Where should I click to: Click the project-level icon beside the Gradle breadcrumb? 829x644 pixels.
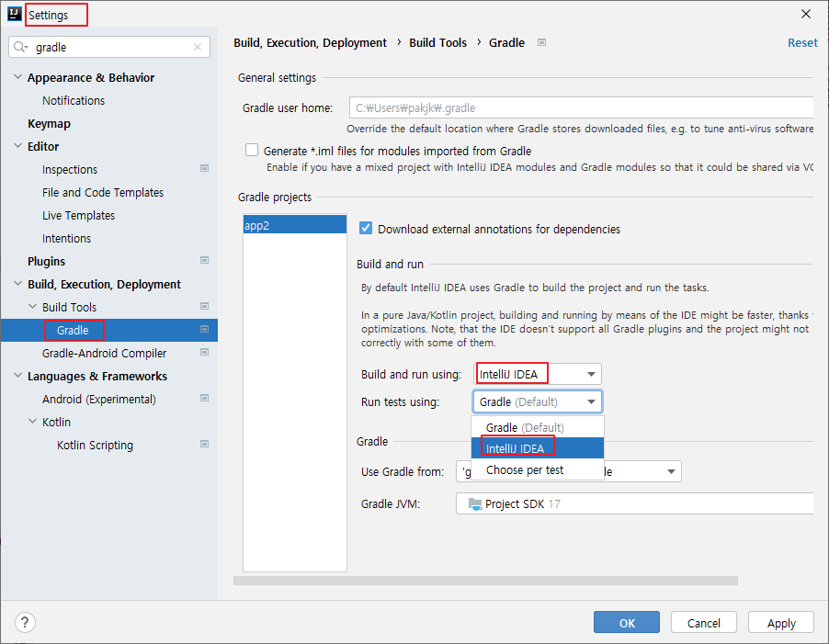541,42
